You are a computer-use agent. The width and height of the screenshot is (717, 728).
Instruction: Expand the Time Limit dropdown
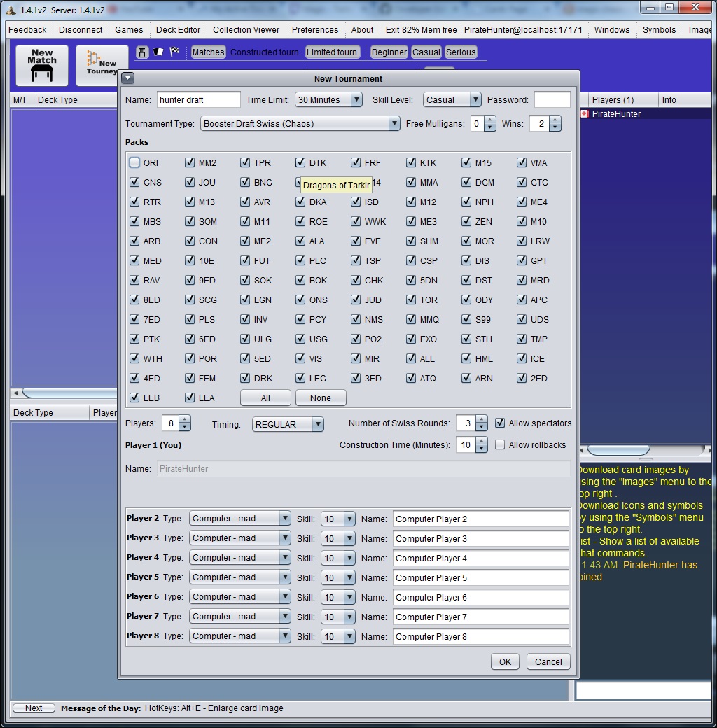click(328, 100)
